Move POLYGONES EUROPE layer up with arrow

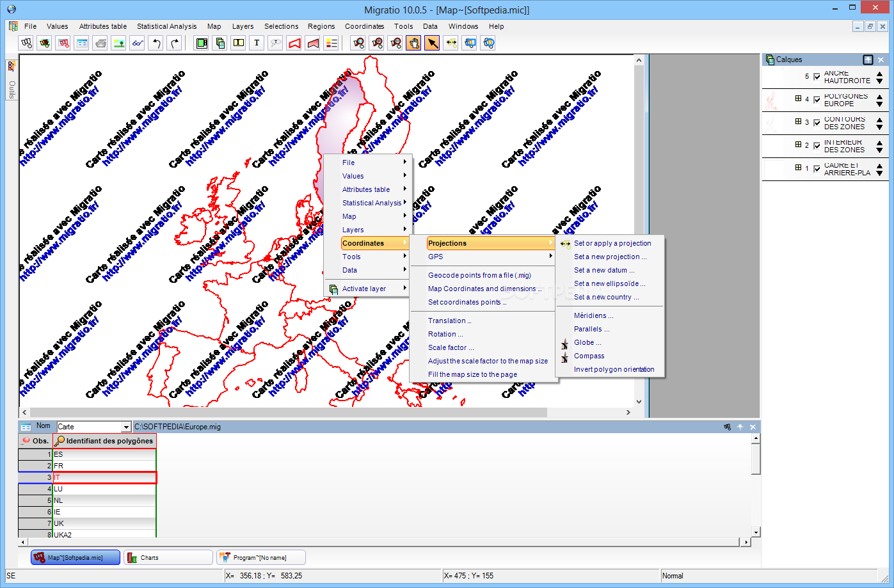pyautogui.click(x=879, y=96)
